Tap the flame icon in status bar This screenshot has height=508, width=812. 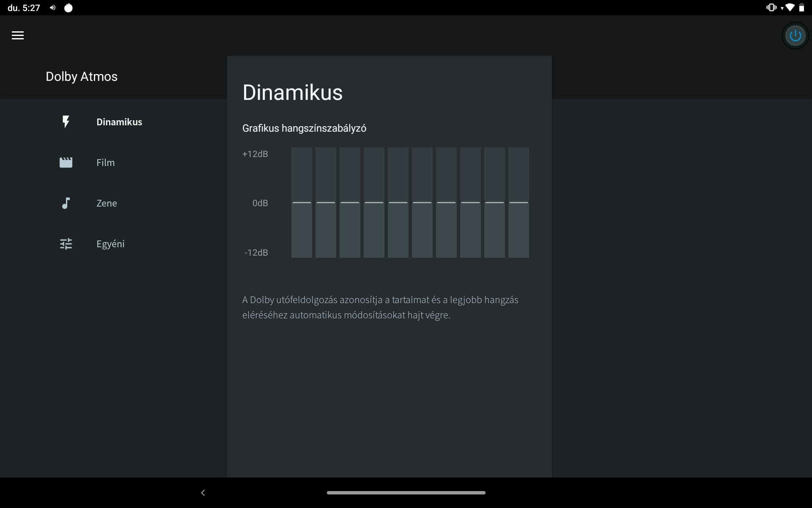68,8
